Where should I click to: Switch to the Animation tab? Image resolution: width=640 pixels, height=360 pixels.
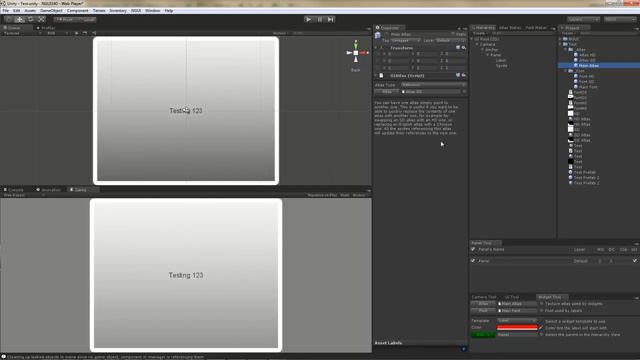(x=49, y=190)
